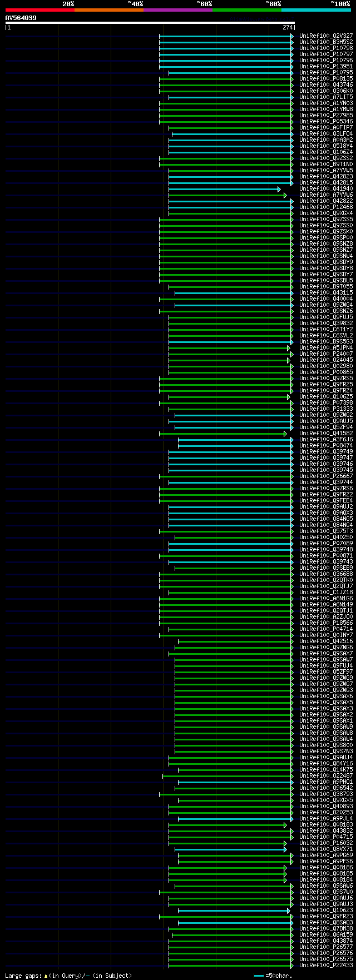Select label UniRef100_P31333
The width and height of the screenshot is (356, 980).
(326, 409)
